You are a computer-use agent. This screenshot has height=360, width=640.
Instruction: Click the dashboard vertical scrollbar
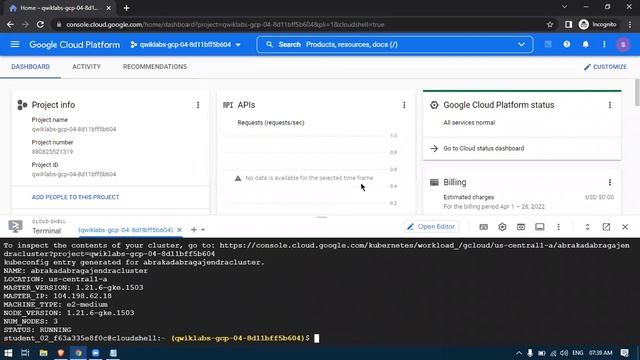click(637, 93)
